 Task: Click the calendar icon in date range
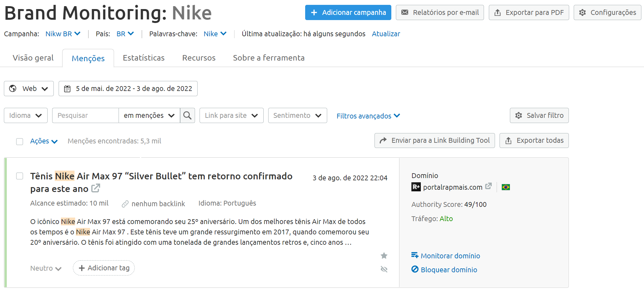click(x=67, y=89)
